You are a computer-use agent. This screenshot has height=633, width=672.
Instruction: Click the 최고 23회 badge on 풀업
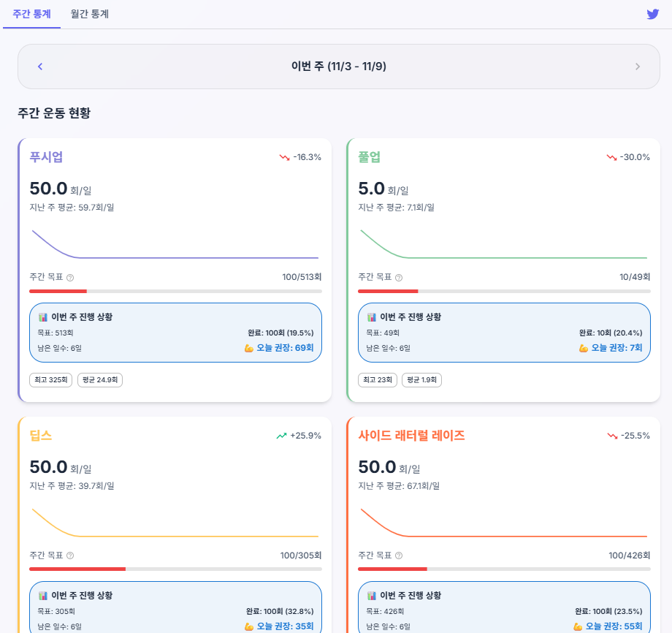[378, 380]
